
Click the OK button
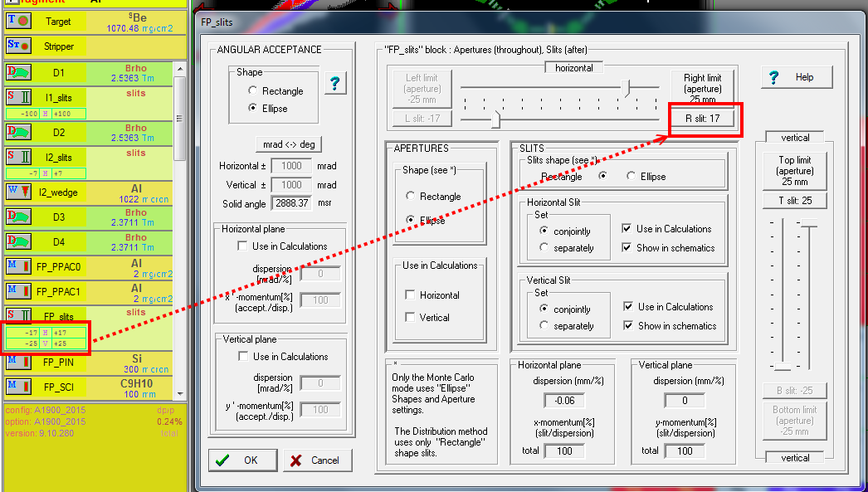click(x=241, y=460)
